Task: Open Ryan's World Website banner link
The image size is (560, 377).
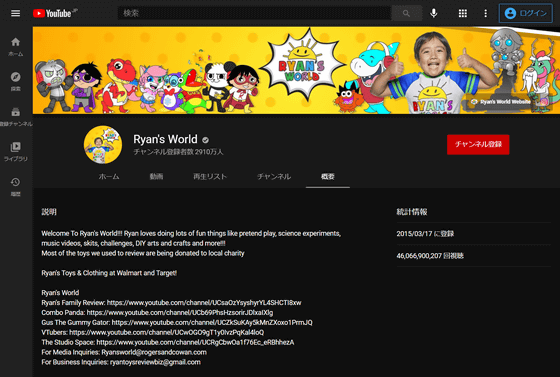Action: tap(501, 102)
